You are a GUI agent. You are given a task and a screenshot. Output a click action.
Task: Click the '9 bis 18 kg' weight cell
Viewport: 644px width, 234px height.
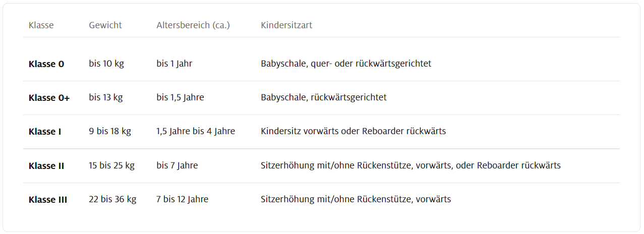pos(110,131)
